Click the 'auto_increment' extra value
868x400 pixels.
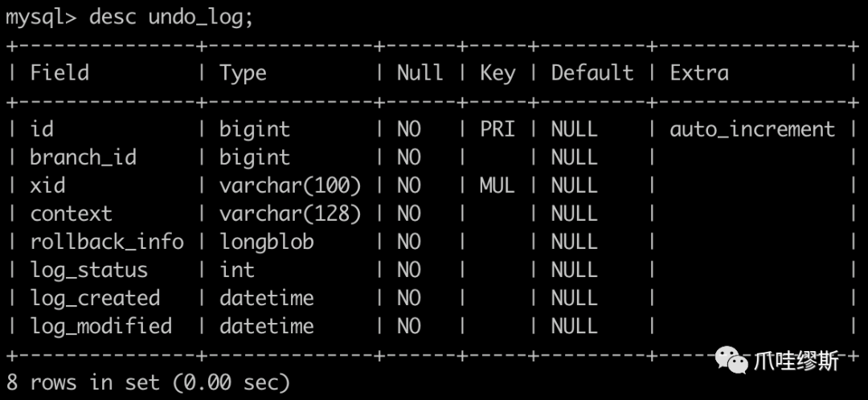(752, 129)
